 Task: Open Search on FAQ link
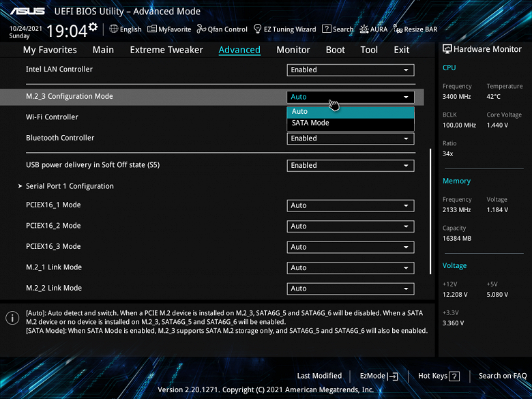(503, 376)
